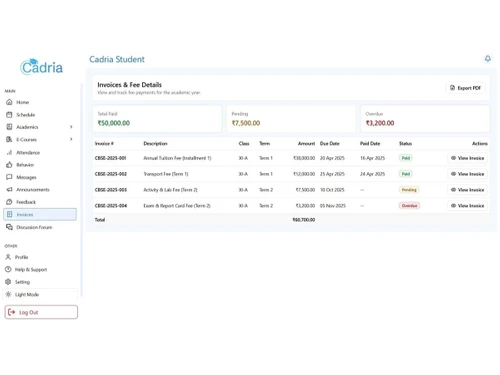Click Activity & Lab Fee description
The height and width of the screenshot is (375, 500).
pos(170,190)
